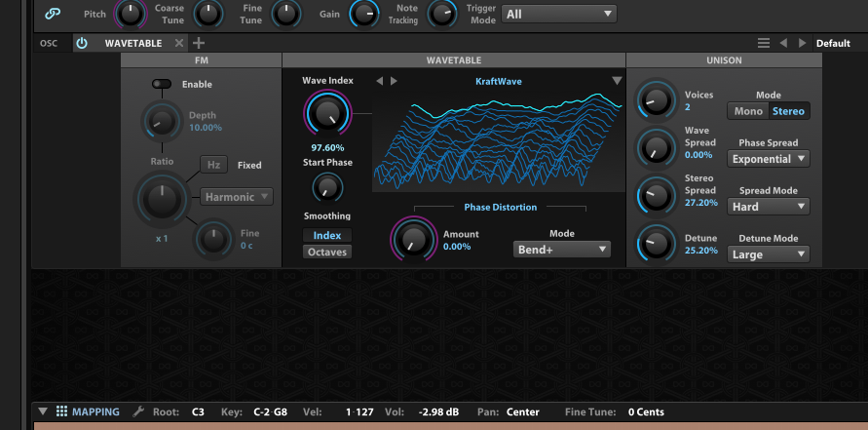868x430 pixels.
Task: Click the Note Tracking knob
Action: click(x=441, y=14)
